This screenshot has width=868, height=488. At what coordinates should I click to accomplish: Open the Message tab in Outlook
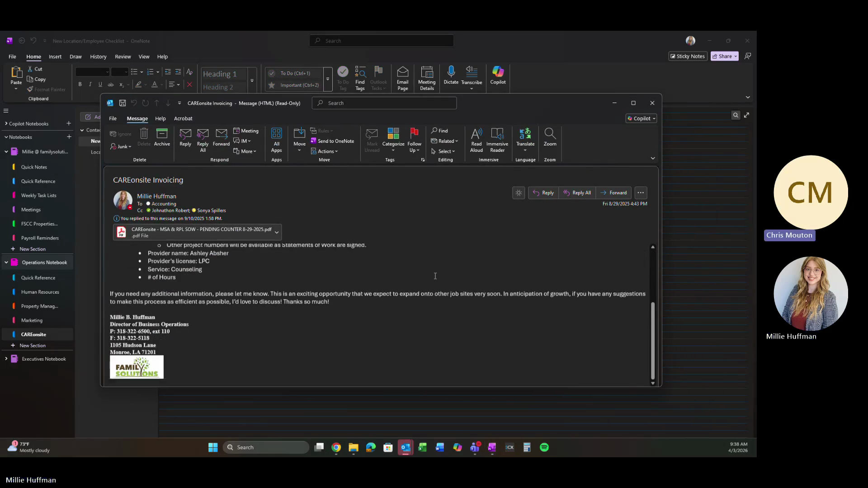pyautogui.click(x=137, y=118)
